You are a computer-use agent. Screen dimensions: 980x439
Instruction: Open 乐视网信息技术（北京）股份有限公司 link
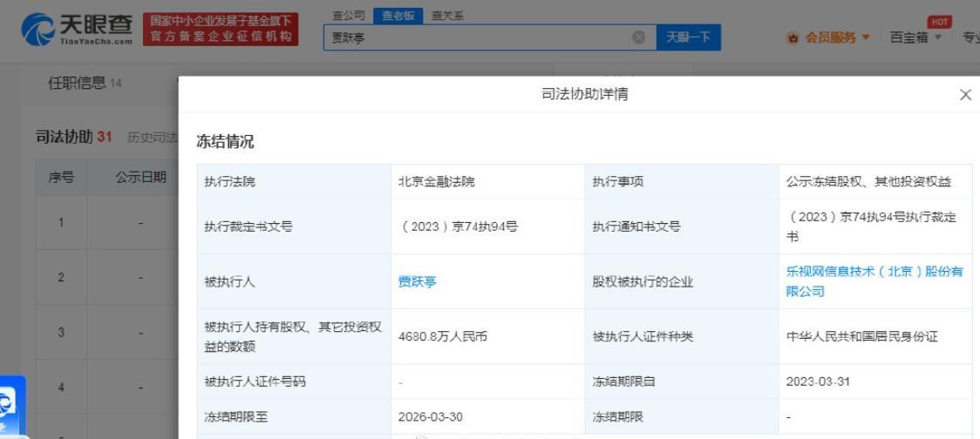click(875, 281)
